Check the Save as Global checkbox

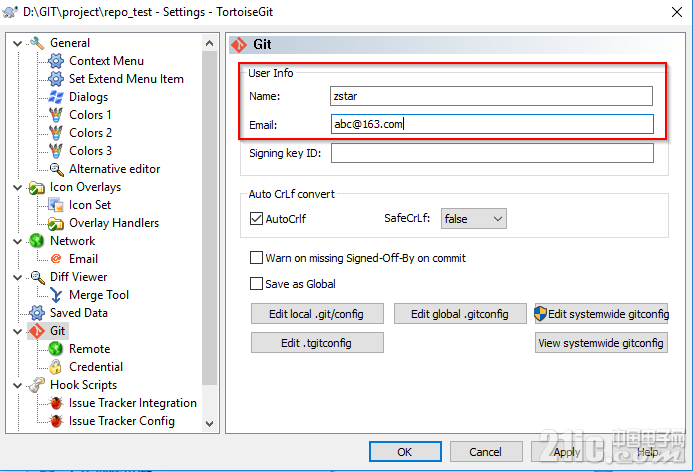(256, 284)
